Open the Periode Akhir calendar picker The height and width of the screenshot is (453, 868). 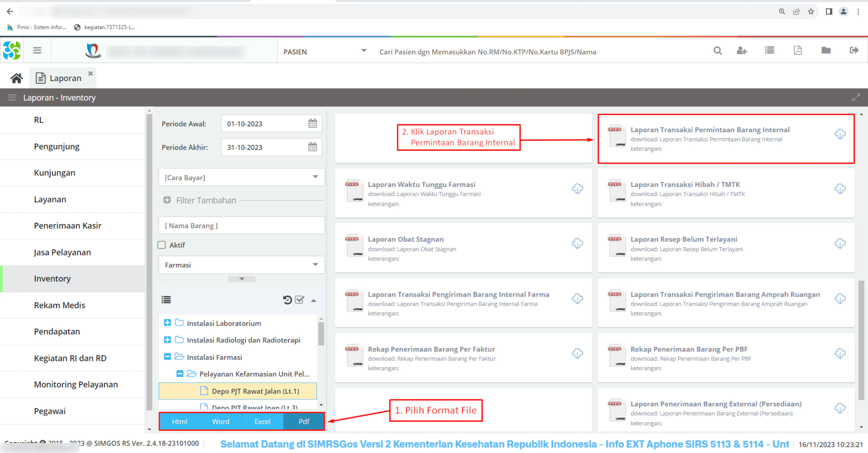pyautogui.click(x=312, y=147)
